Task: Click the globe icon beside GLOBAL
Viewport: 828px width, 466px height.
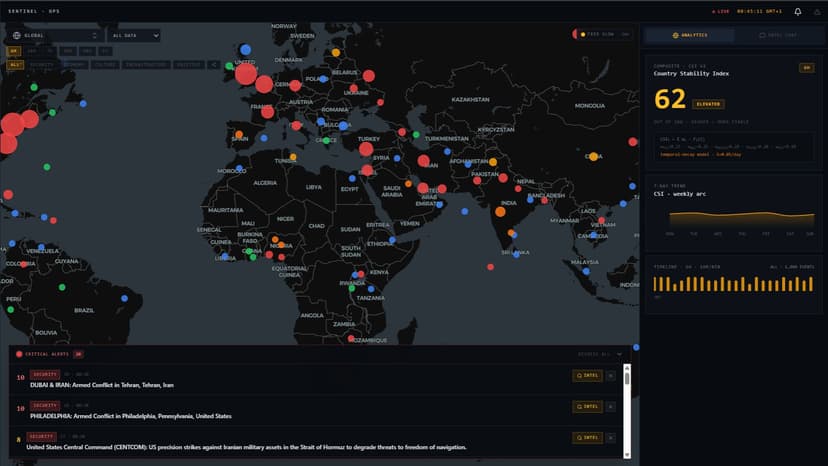Action: coord(16,35)
